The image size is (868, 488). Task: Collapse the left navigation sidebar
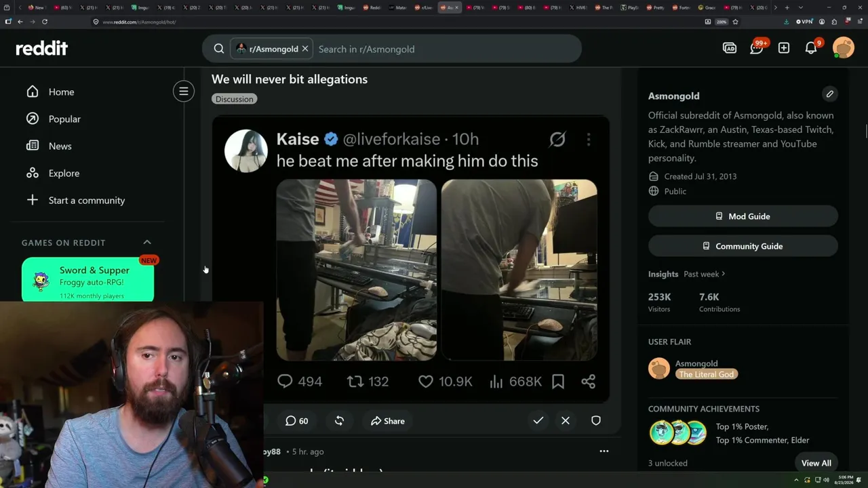184,91
